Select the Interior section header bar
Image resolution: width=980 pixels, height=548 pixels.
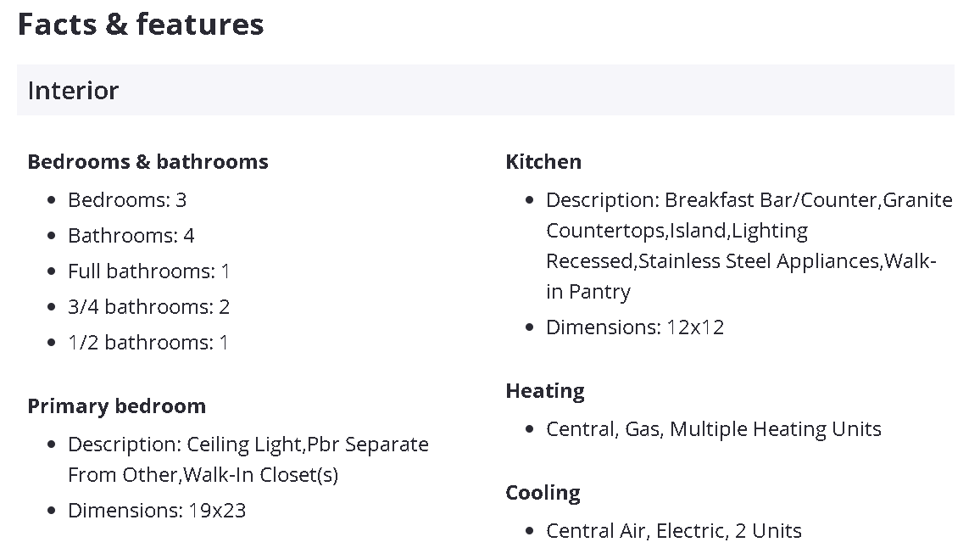(x=485, y=90)
